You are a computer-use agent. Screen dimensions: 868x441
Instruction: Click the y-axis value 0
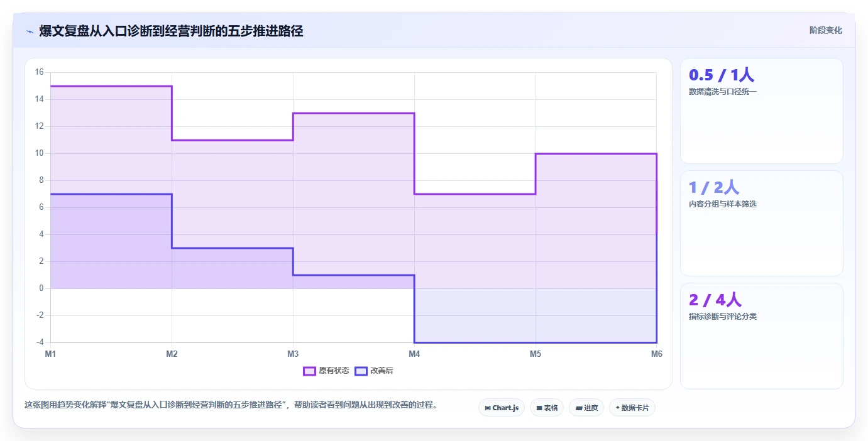coord(41,288)
